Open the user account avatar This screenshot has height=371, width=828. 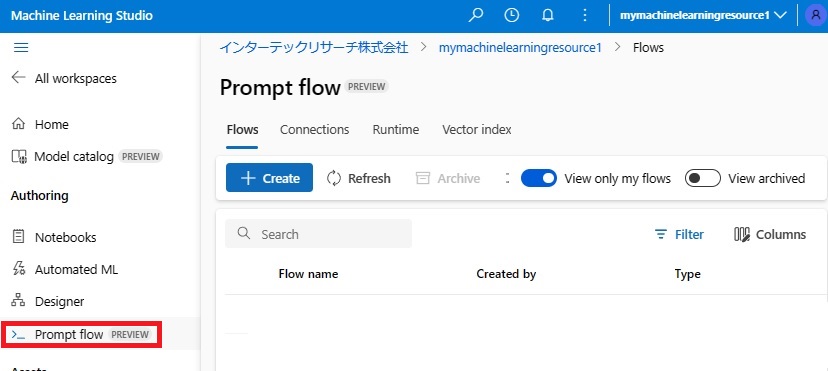[x=816, y=15]
